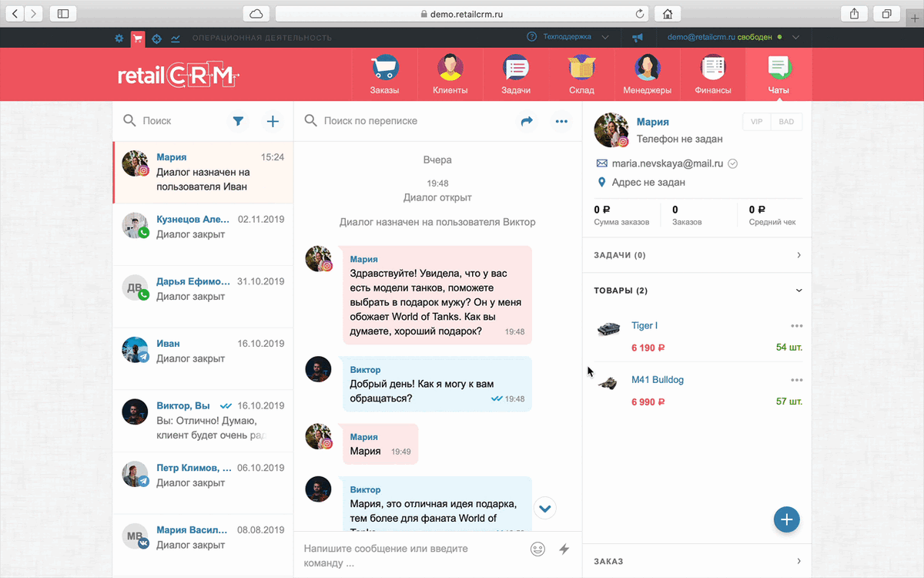This screenshot has width=924, height=578.
Task: Open Мария customer profile name link
Action: pos(652,122)
